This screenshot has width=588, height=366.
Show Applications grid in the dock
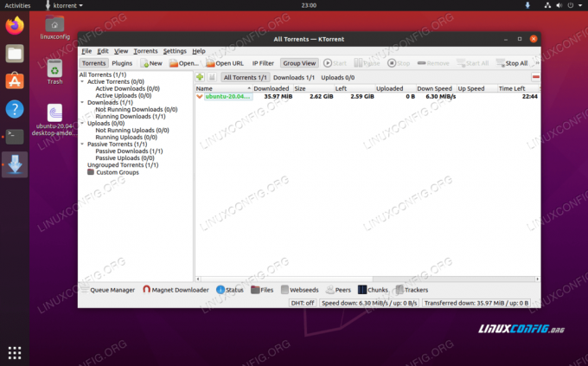pyautogui.click(x=15, y=353)
